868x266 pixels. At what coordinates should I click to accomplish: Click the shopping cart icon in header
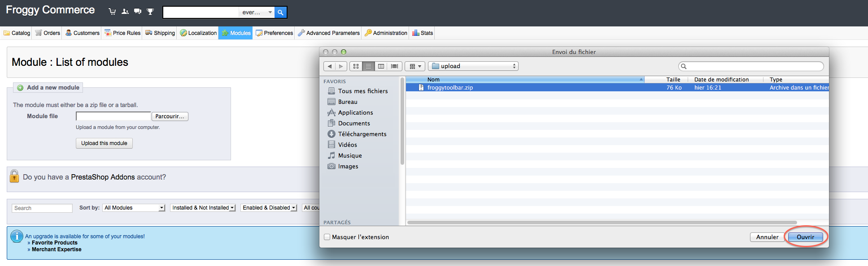(112, 12)
